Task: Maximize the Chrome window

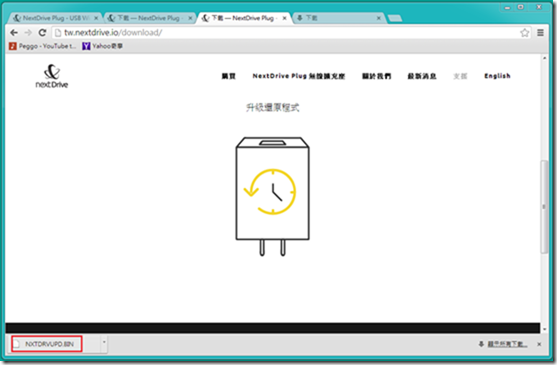Action: (520, 7)
